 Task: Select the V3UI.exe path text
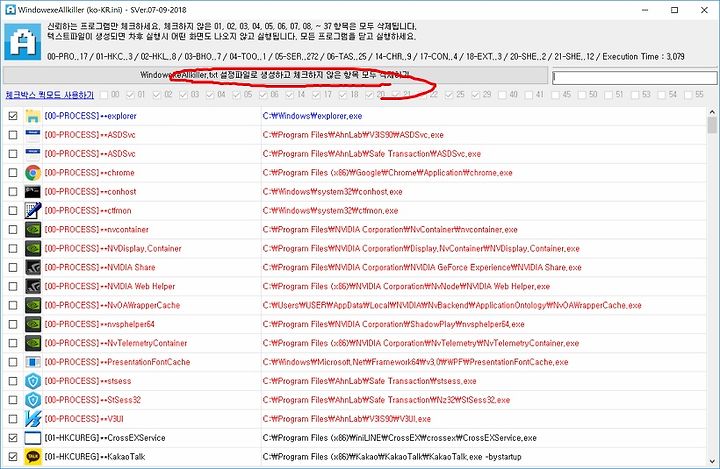pos(347,419)
